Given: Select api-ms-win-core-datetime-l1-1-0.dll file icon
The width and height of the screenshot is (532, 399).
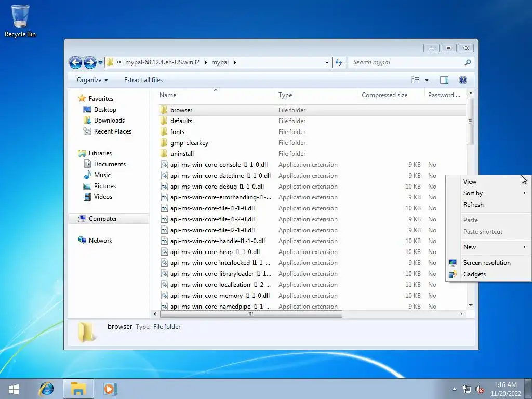Looking at the screenshot, I should (x=164, y=176).
